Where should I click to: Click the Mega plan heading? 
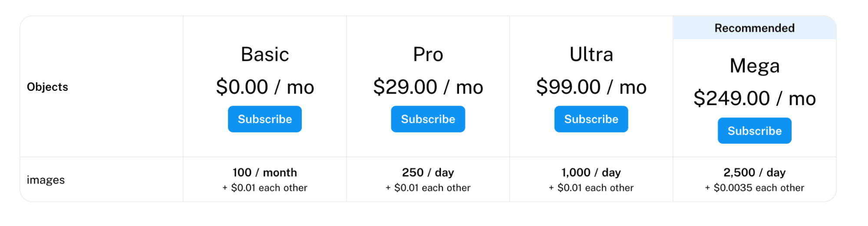pos(755,66)
